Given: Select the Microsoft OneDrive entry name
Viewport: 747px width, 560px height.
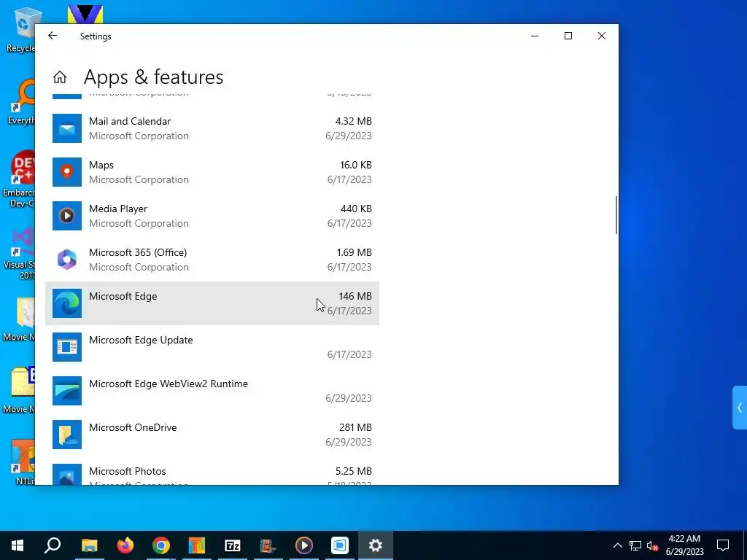Looking at the screenshot, I should click(133, 427).
